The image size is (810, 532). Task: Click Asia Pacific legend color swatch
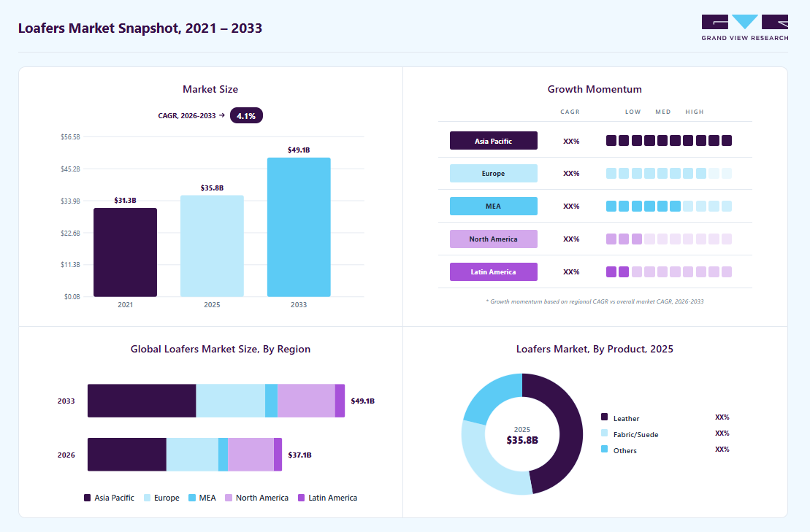point(88,498)
